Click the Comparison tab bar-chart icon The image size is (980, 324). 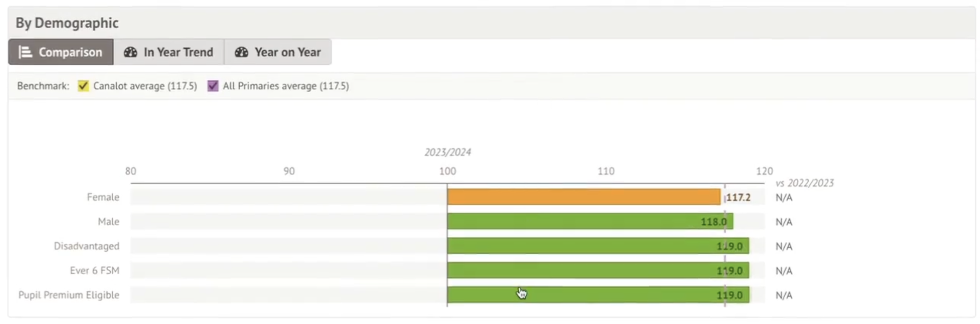25,52
